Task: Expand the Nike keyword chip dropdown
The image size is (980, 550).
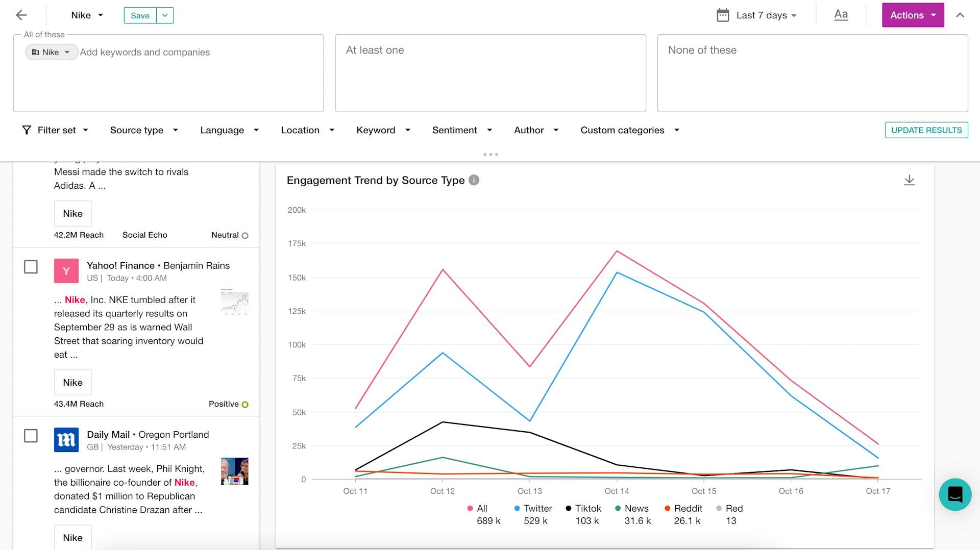Action: pyautogui.click(x=67, y=52)
